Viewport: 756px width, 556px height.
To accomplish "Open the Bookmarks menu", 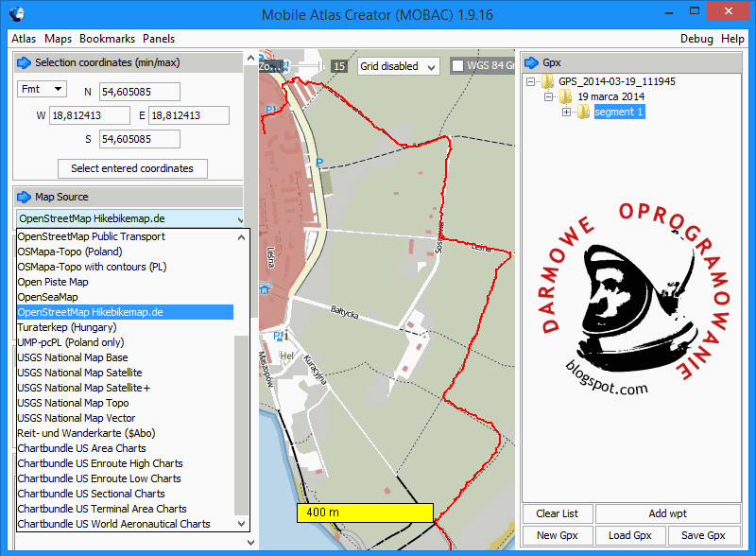I will click(107, 39).
